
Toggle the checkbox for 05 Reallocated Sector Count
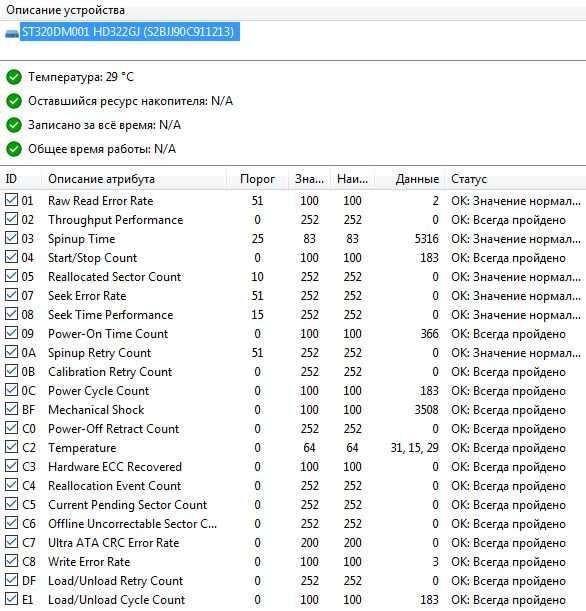point(11,276)
